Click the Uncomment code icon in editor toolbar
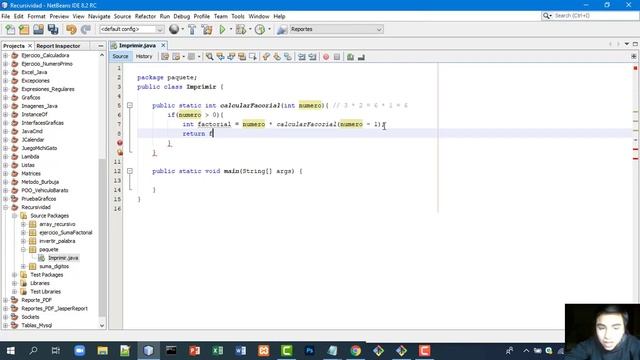Viewport: 640px width, 360px height. pos(361,57)
